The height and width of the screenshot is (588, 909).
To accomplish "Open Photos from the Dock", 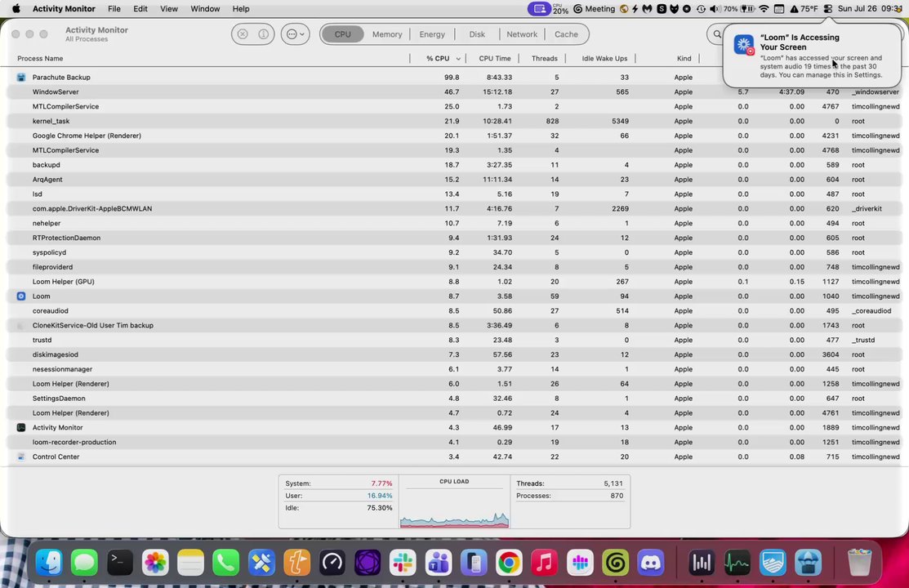I will 155,563.
